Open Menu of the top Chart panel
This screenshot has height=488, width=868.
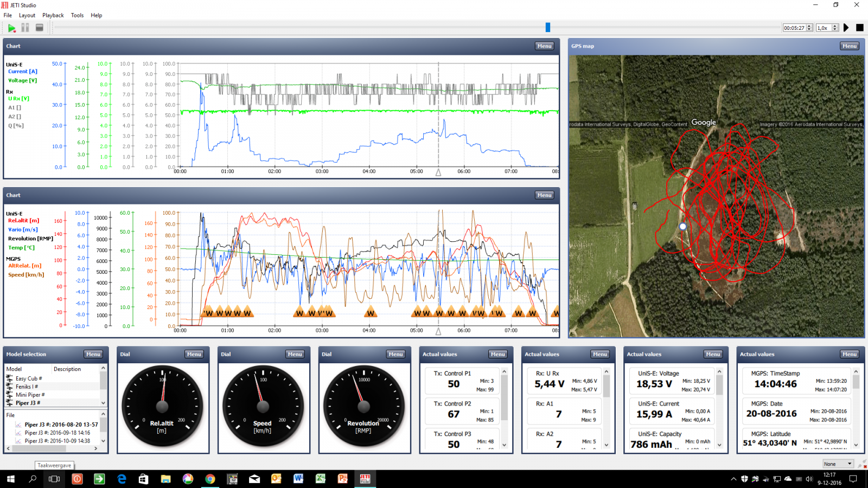[x=545, y=46]
